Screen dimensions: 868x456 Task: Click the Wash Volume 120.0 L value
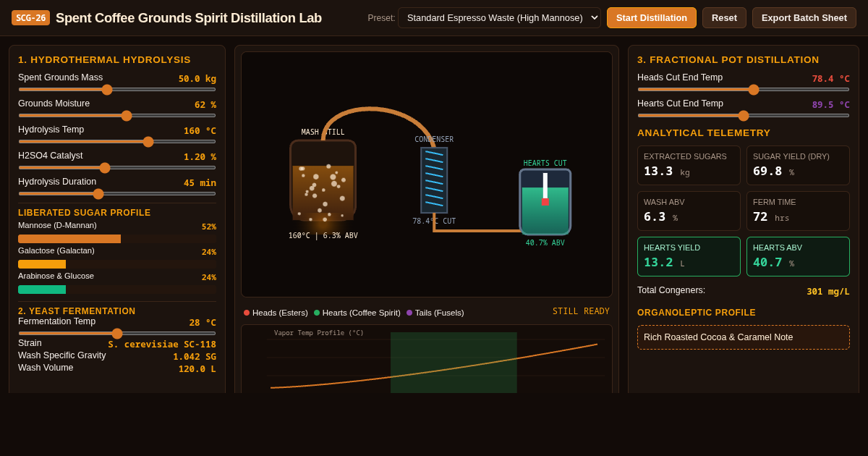coord(197,369)
